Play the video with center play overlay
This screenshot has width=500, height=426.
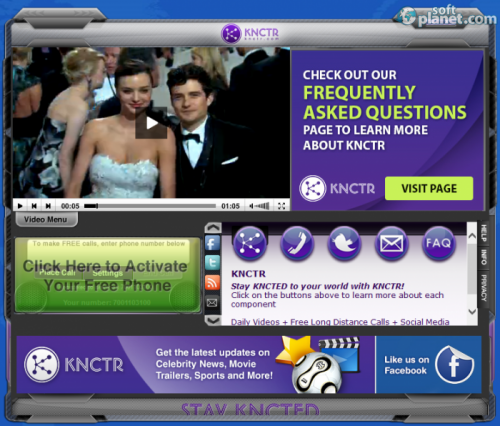point(151,123)
